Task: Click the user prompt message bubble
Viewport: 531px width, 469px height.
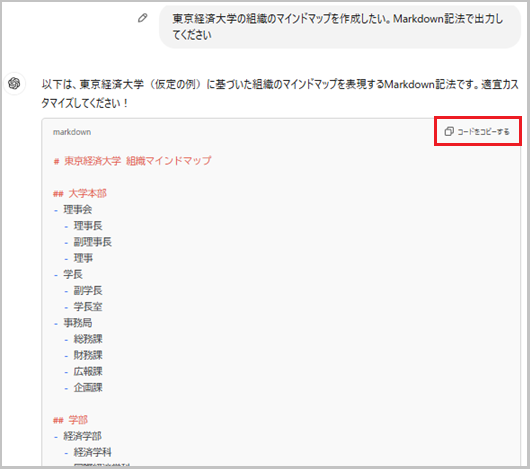Action: pyautogui.click(x=340, y=27)
